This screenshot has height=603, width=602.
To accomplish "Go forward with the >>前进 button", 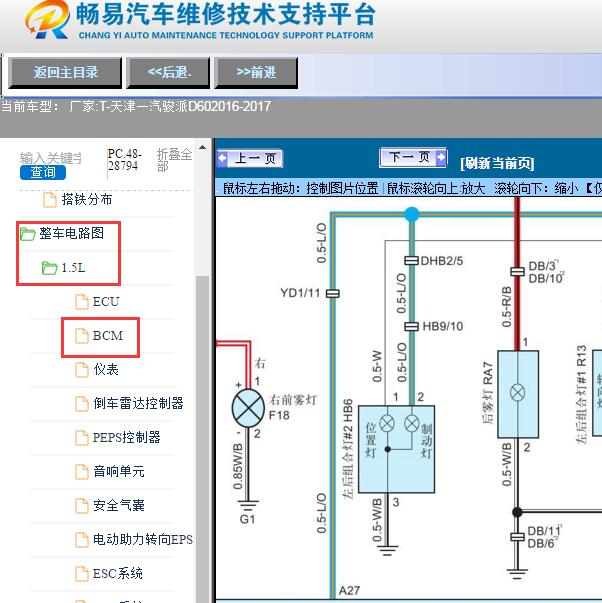I will (256, 73).
